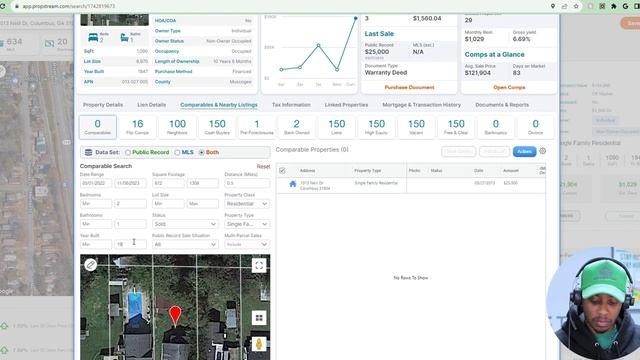Open Mortgage & Transaction History tab
This screenshot has width=640, height=360.
(x=421, y=105)
